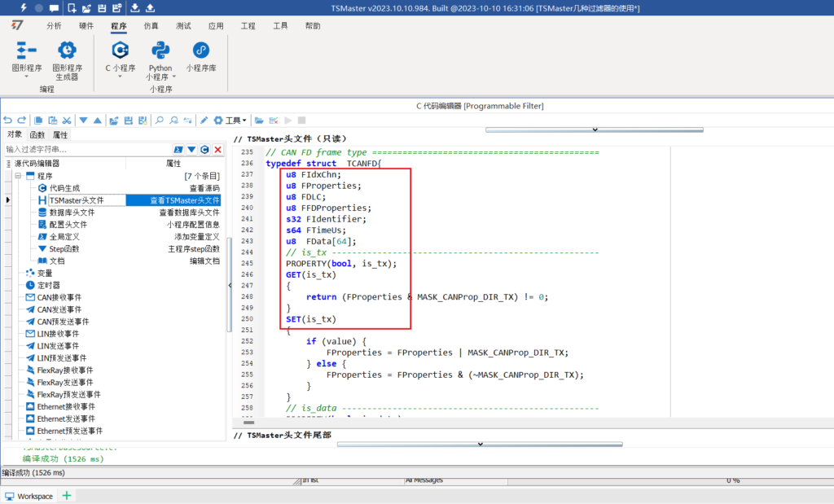Switch to the 函数 tab

[37, 135]
